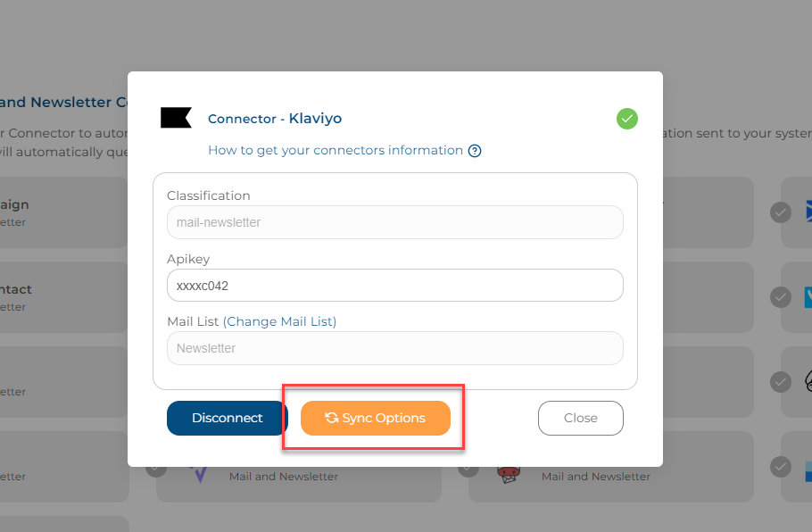Image resolution: width=812 pixels, height=532 pixels.
Task: Click the white-on-blue envelope connector logo at right edge
Action: tap(808, 212)
